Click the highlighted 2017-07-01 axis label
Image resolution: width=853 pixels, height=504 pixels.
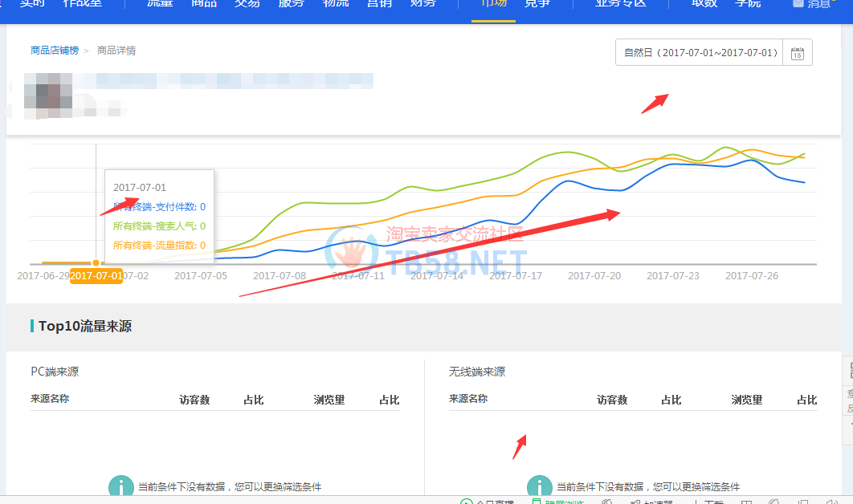(x=96, y=276)
